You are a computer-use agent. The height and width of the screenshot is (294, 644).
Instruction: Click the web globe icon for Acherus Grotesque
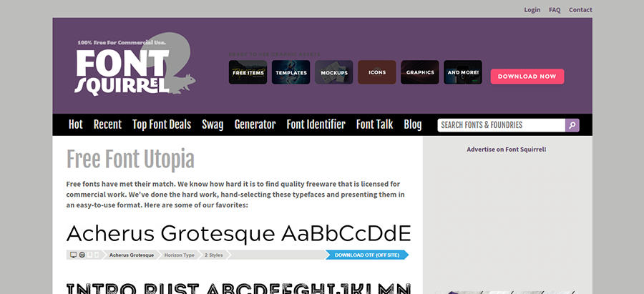pyautogui.click(x=82, y=255)
